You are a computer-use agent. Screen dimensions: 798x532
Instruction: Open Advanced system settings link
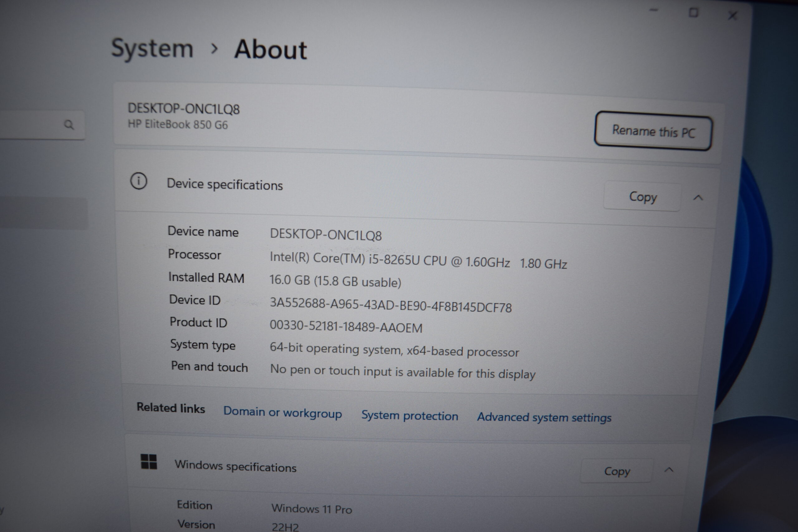pos(544,417)
